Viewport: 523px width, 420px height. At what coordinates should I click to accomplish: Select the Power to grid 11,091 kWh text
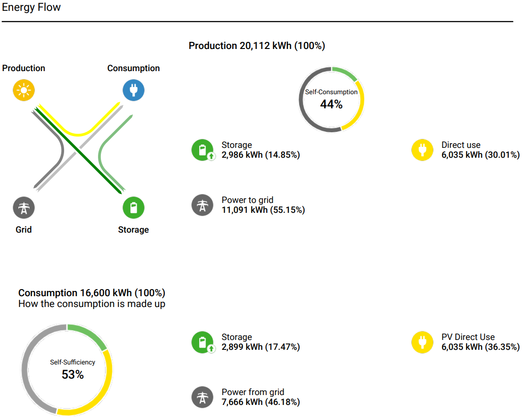pyautogui.click(x=263, y=205)
